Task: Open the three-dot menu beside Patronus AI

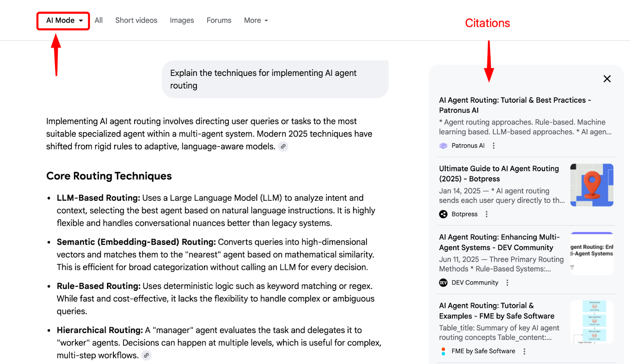Action: coord(493,146)
